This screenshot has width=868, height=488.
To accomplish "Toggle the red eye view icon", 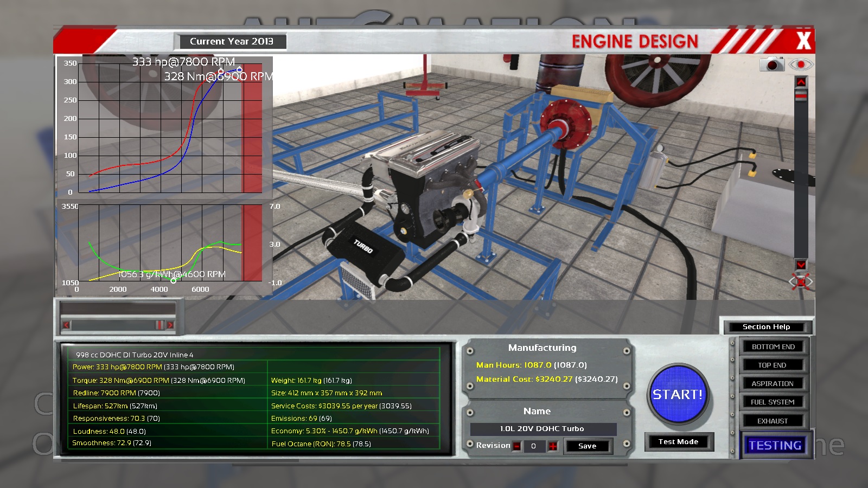I will click(x=801, y=65).
